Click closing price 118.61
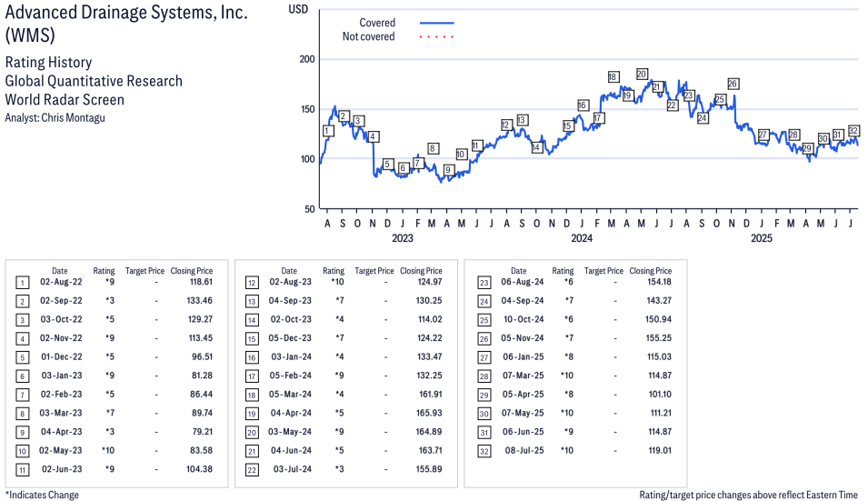The height and width of the screenshot is (501, 868). click(200, 282)
